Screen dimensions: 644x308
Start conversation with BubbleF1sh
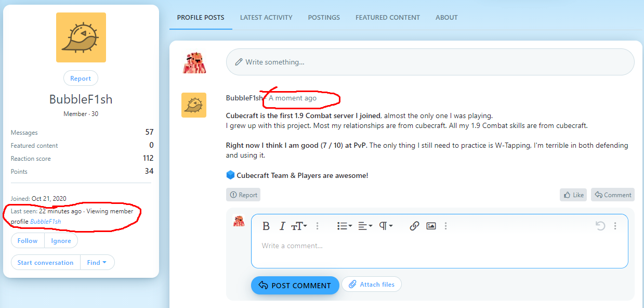click(46, 262)
